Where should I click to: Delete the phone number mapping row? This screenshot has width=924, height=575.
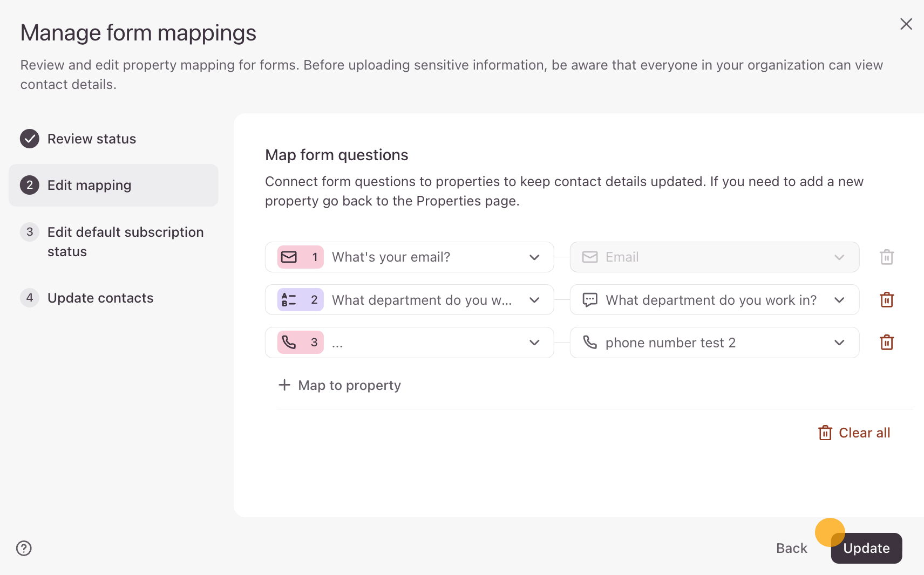tap(887, 343)
